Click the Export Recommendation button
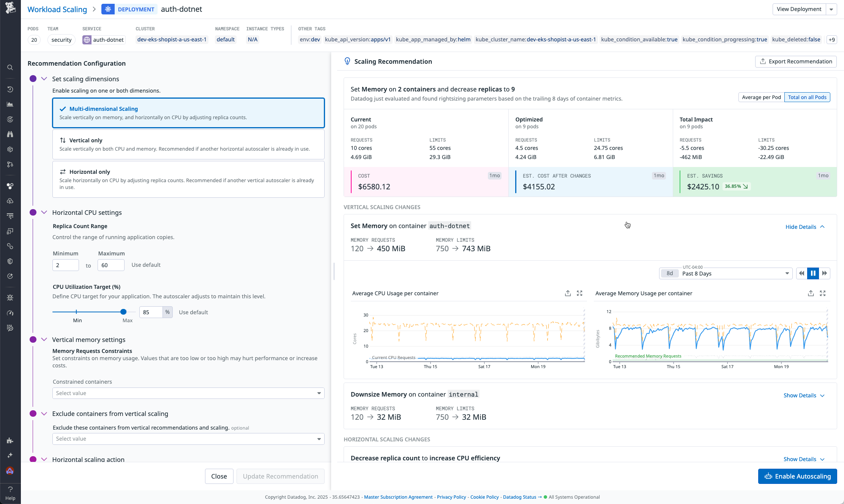The height and width of the screenshot is (504, 844). click(795, 61)
